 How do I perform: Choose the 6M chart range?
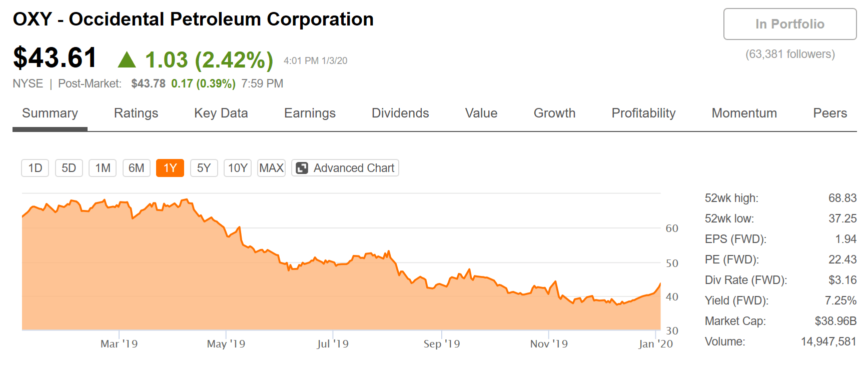137,168
